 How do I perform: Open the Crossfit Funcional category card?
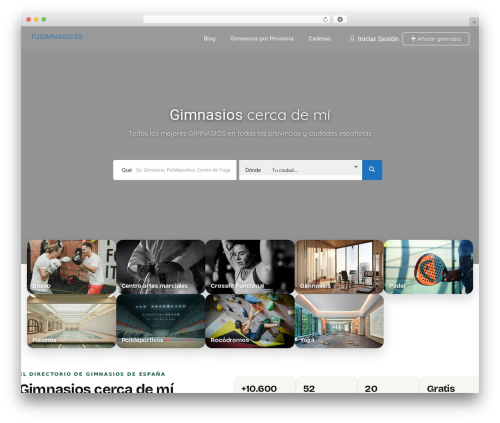pos(250,267)
